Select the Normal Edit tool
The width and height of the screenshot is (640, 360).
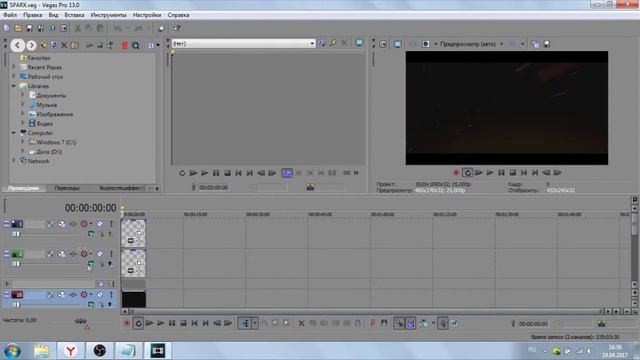pyautogui.click(x=245, y=323)
